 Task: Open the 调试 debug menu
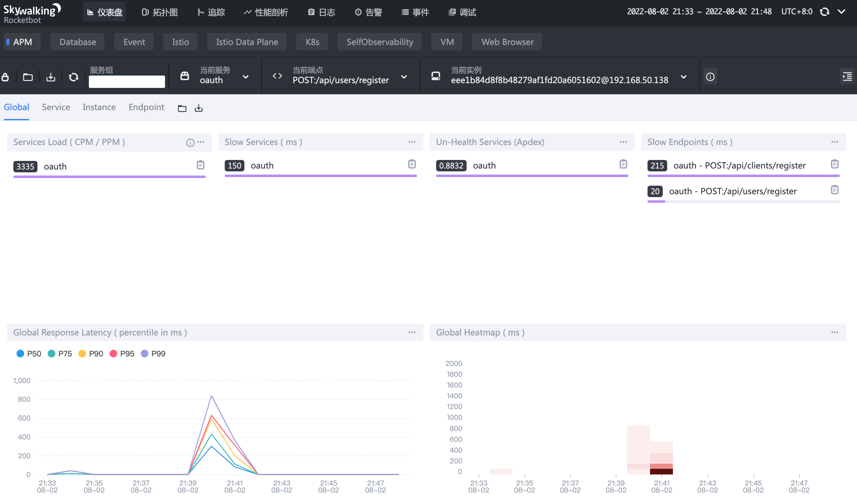462,12
